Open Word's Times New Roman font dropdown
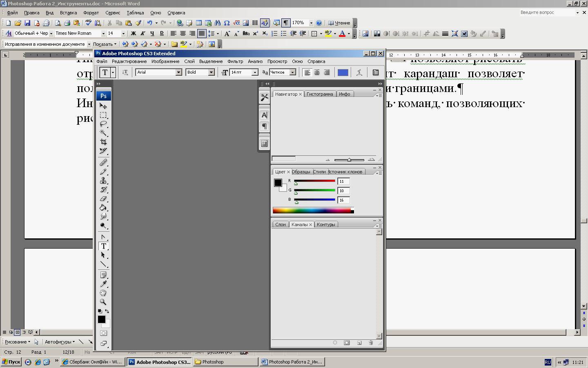The image size is (588, 368). (103, 34)
